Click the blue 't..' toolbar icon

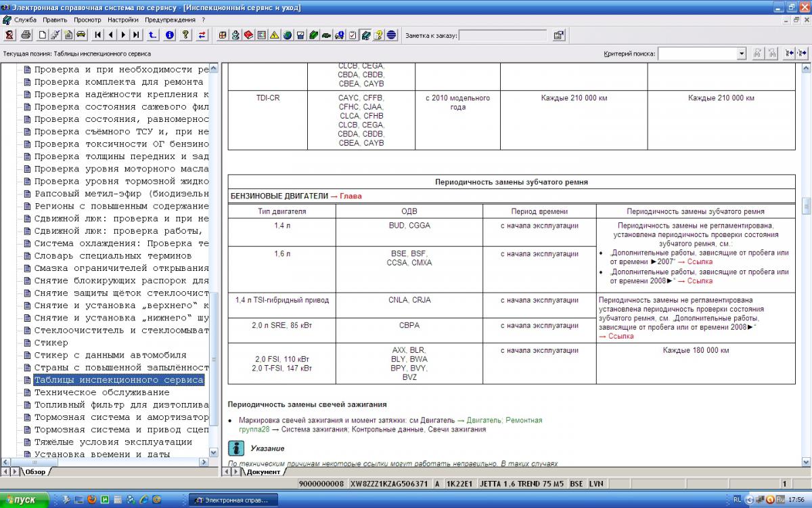coord(152,35)
